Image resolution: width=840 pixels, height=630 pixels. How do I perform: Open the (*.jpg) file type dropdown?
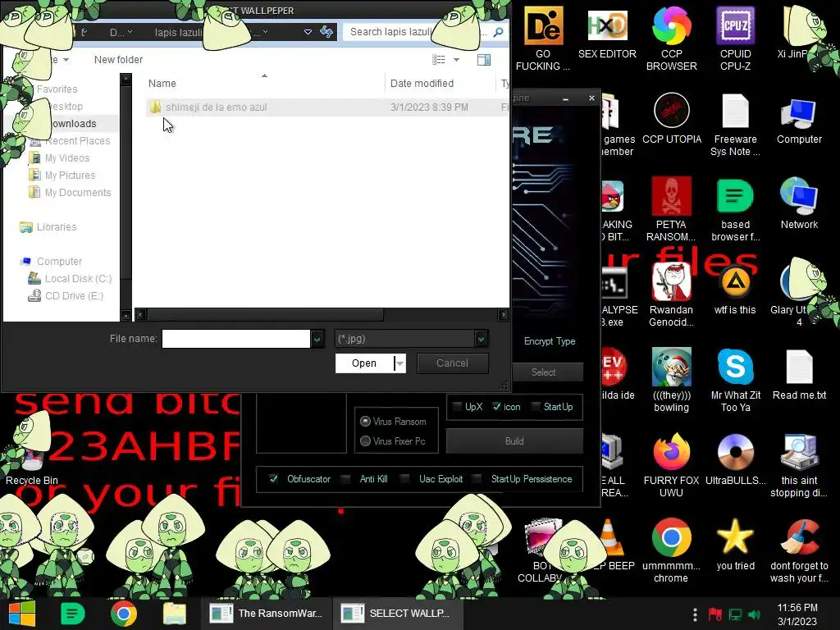tap(481, 339)
